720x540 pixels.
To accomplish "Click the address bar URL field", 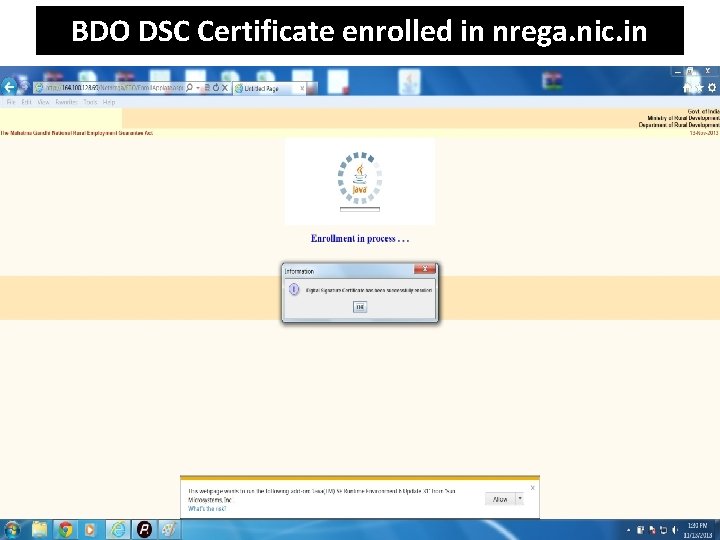I will coord(114,88).
